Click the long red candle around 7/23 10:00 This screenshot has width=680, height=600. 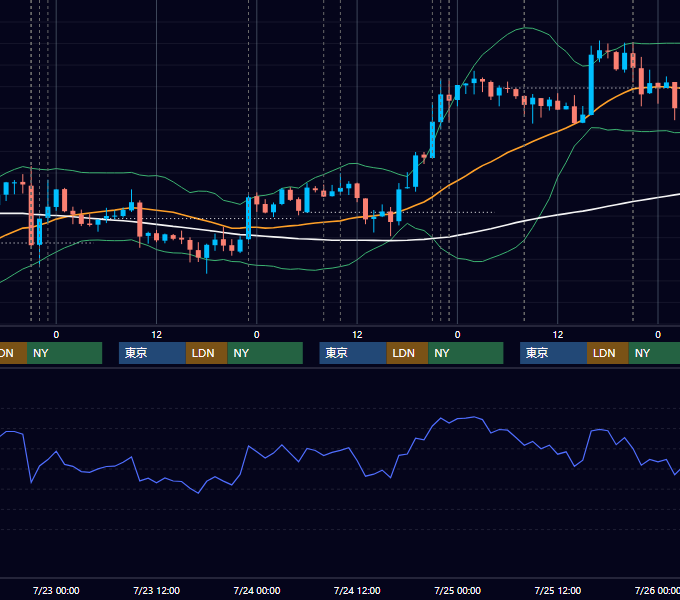click(x=140, y=219)
